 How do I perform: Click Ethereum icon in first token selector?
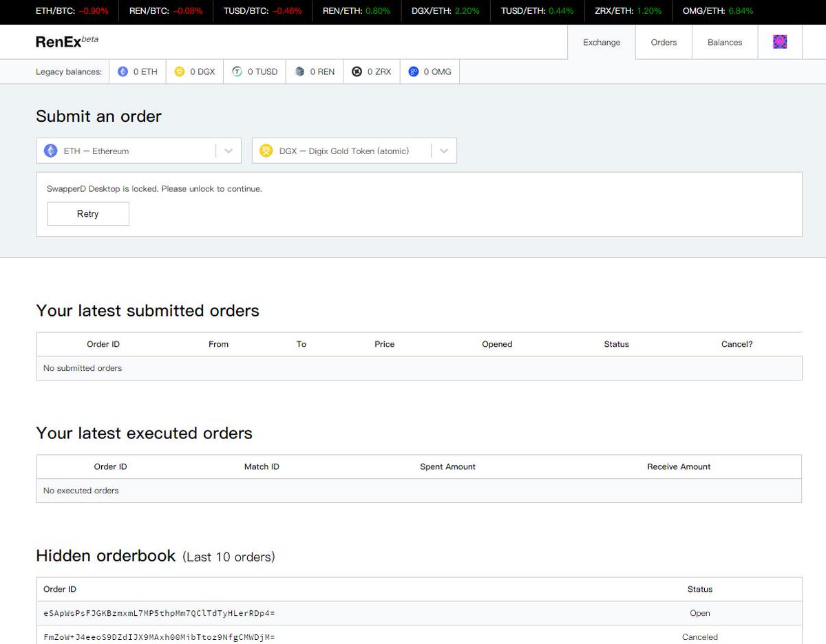pyautogui.click(x=51, y=151)
